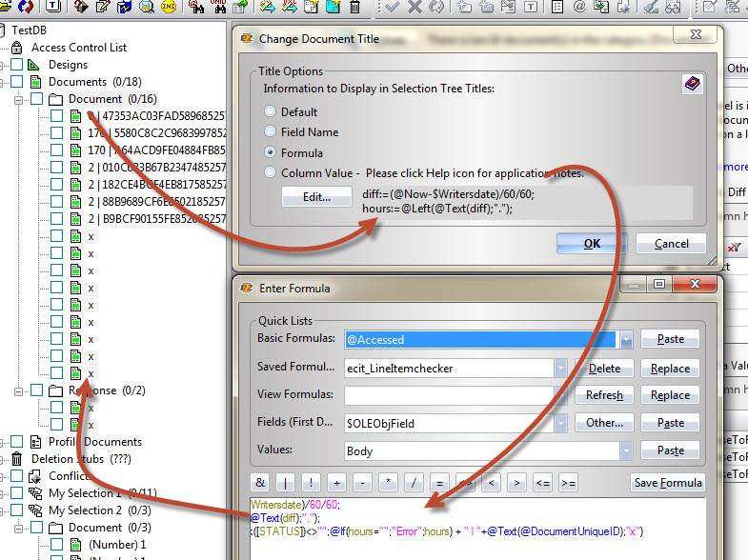The image size is (748, 560).
Task: Click the help book icon in Title Options
Action: [693, 85]
